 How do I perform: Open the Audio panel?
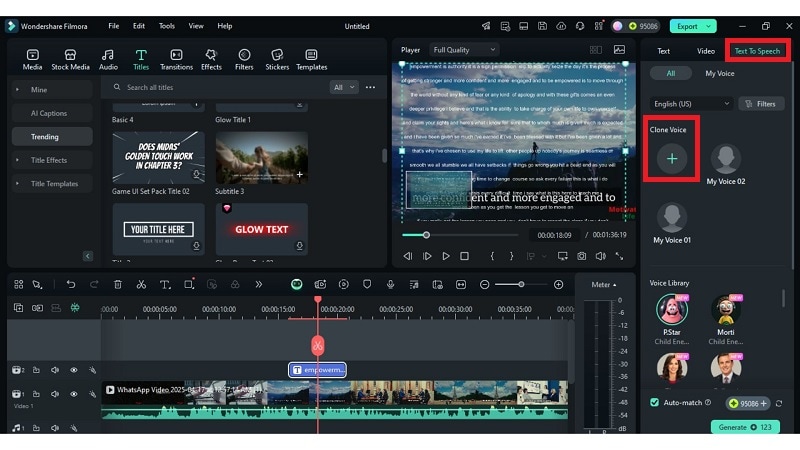[x=108, y=60]
